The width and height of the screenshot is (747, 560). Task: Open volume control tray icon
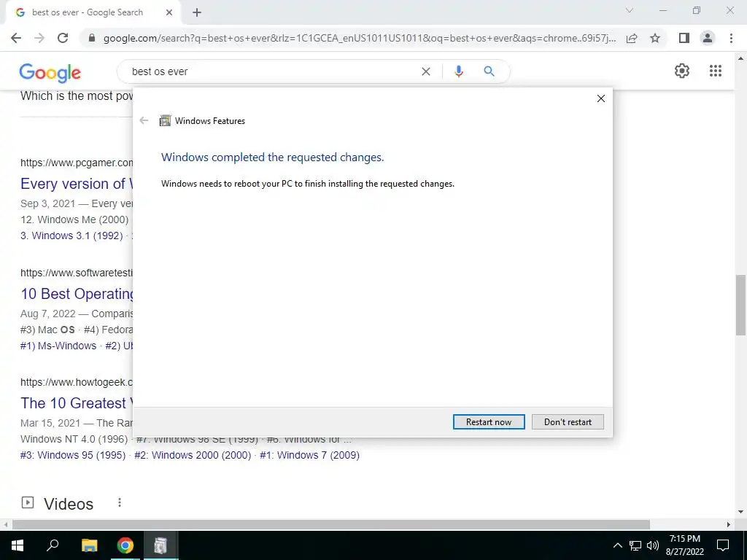pyautogui.click(x=653, y=545)
